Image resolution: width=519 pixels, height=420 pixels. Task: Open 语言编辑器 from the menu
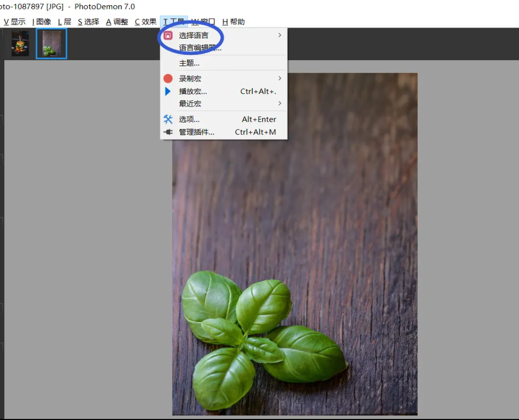click(x=200, y=48)
